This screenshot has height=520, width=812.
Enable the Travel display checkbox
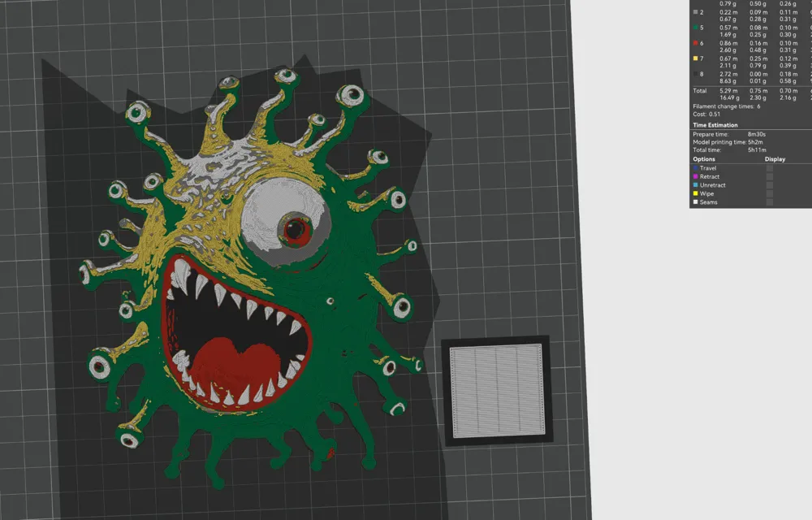(770, 168)
